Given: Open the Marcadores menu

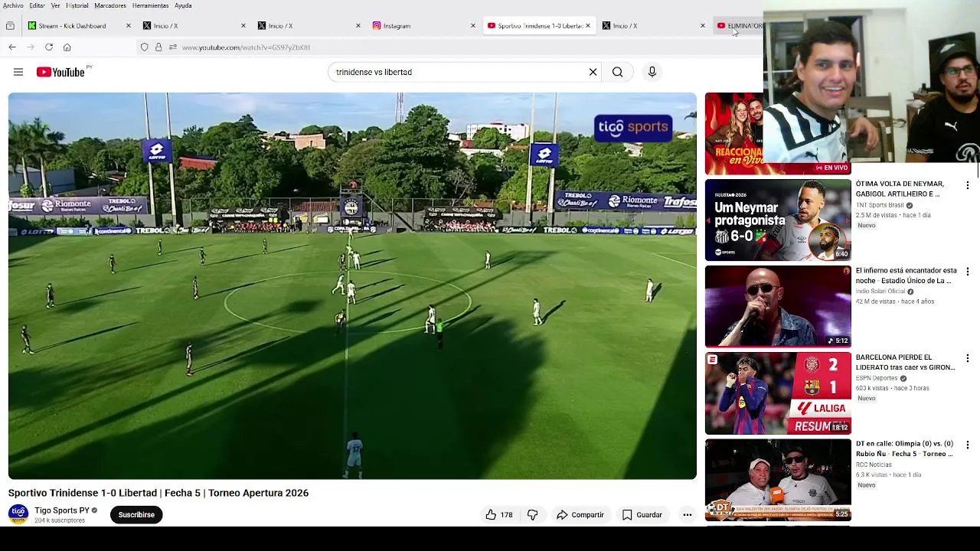Looking at the screenshot, I should tap(110, 5).
